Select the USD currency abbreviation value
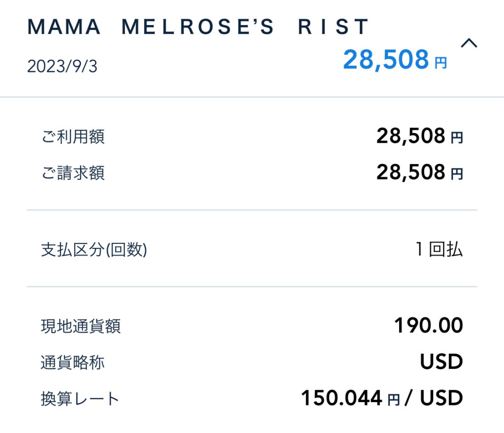Viewport: 504px width, 433px height. click(x=441, y=362)
